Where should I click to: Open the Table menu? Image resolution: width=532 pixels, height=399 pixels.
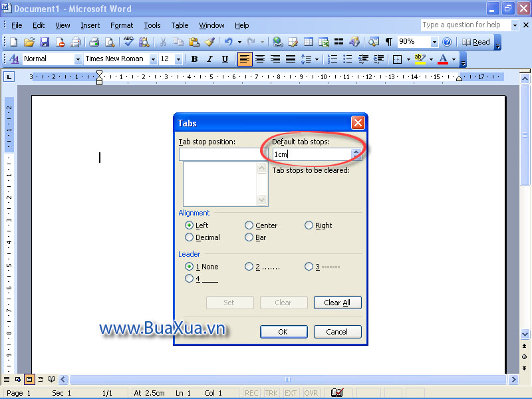click(x=180, y=25)
